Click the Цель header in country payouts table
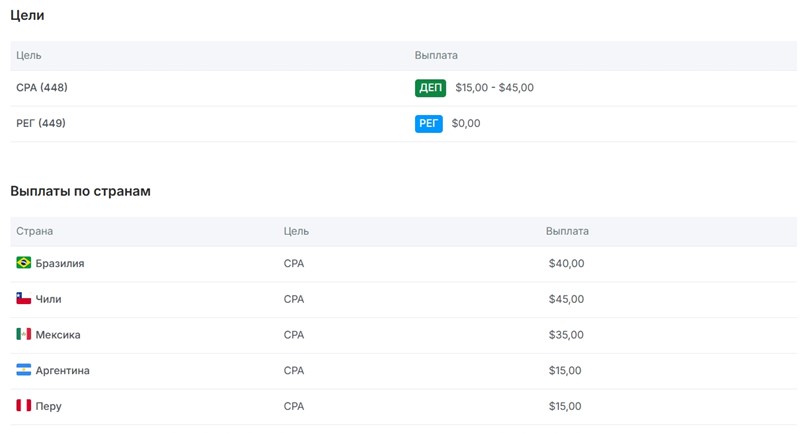The height and width of the screenshot is (433, 803). [296, 231]
